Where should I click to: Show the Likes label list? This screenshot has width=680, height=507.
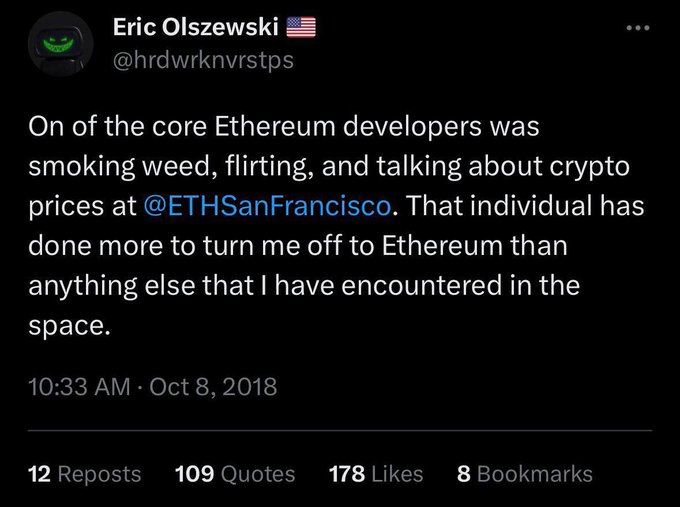tap(396, 474)
